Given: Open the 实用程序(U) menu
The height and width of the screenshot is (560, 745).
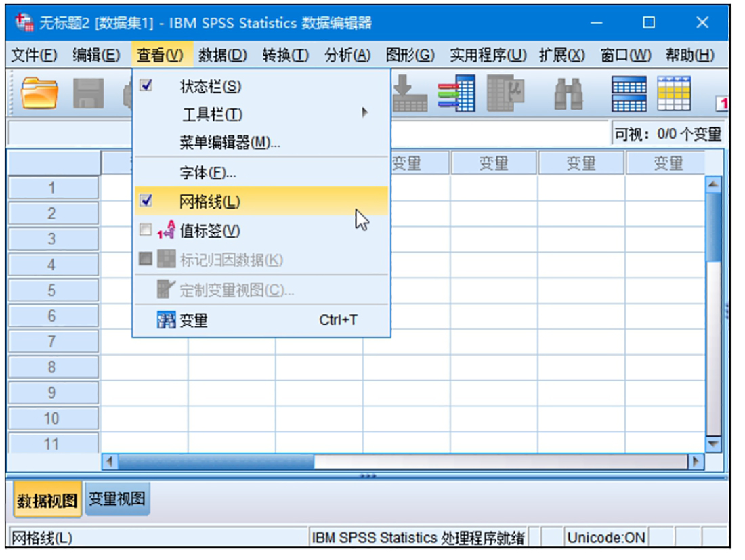Looking at the screenshot, I should coord(488,56).
